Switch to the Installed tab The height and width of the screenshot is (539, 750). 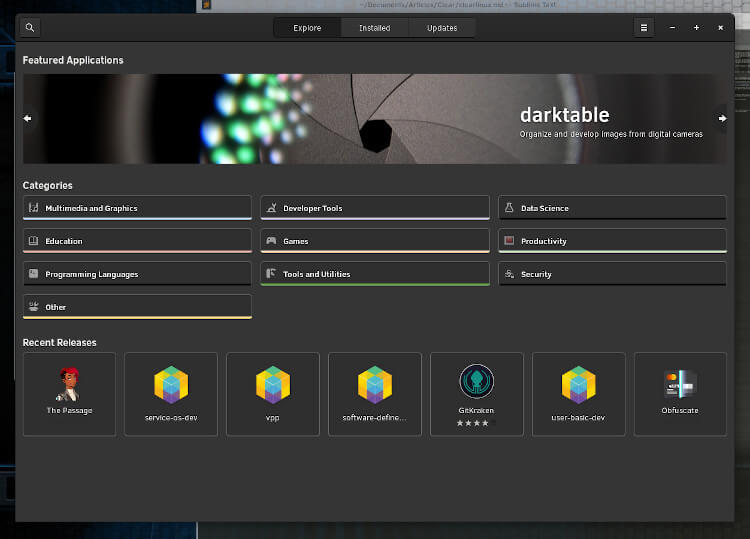(x=375, y=28)
